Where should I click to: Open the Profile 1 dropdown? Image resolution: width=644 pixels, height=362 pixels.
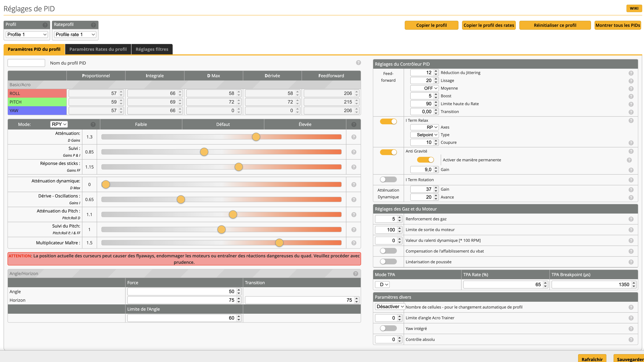[27, 35]
